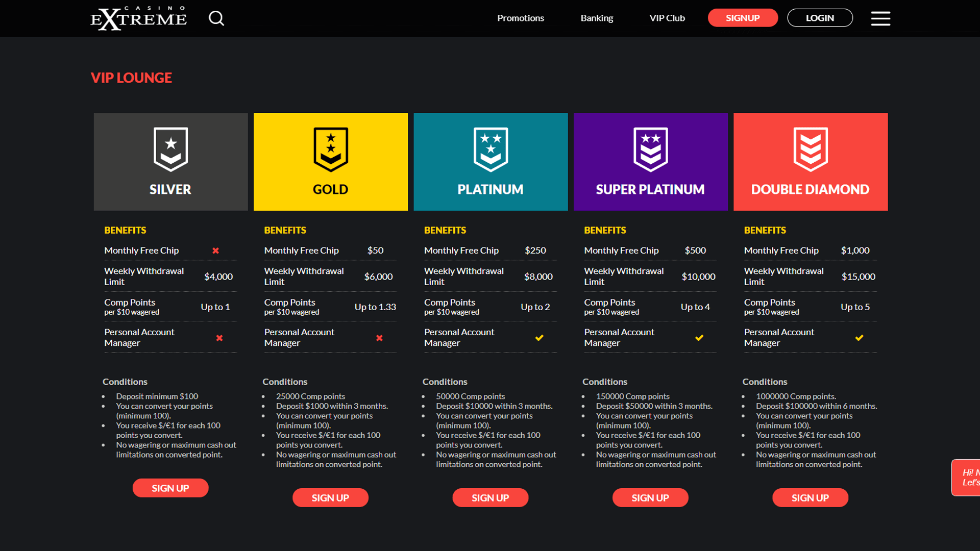Open the Promotions menu item

(521, 18)
